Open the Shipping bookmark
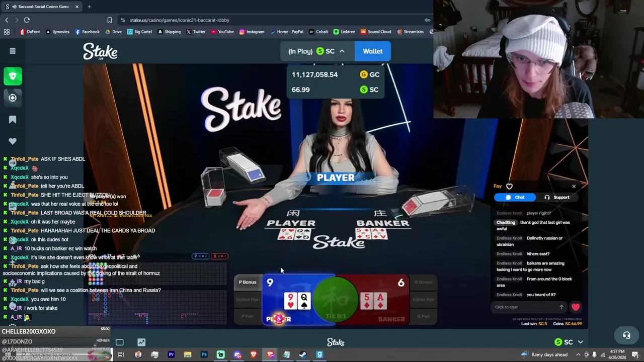Viewport: 644px width, 362px height. tap(169, 32)
